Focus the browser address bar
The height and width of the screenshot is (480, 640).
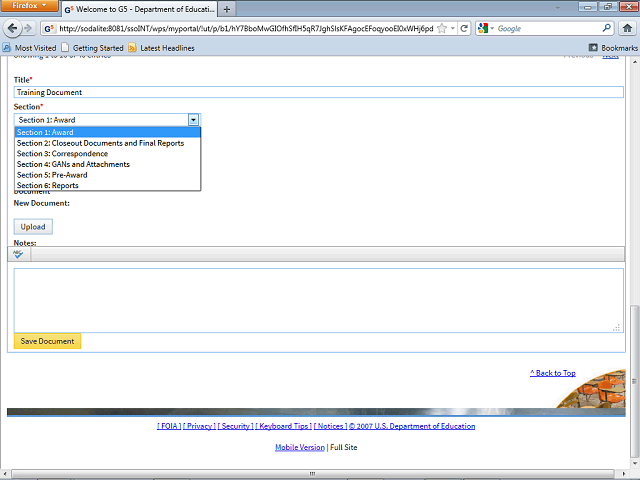pos(246,29)
